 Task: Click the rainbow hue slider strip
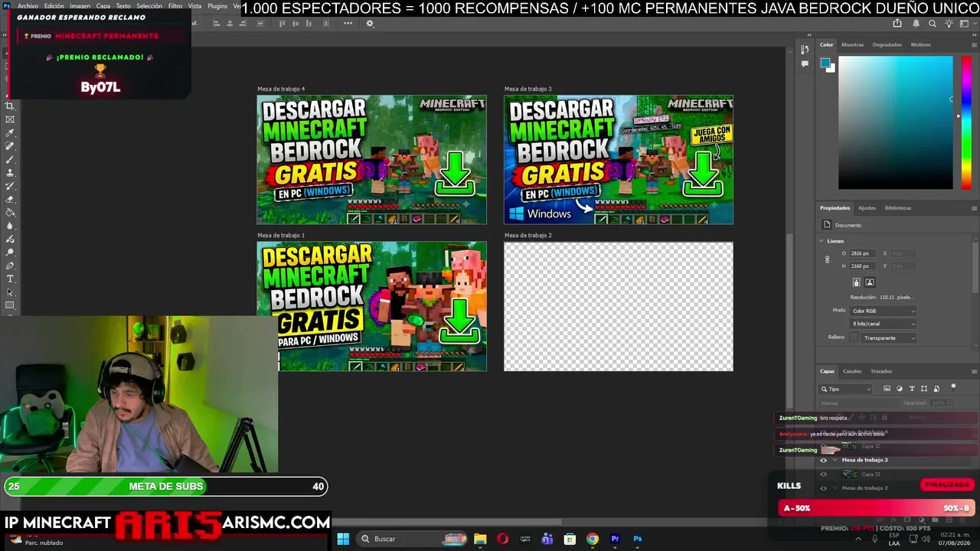coord(967,122)
